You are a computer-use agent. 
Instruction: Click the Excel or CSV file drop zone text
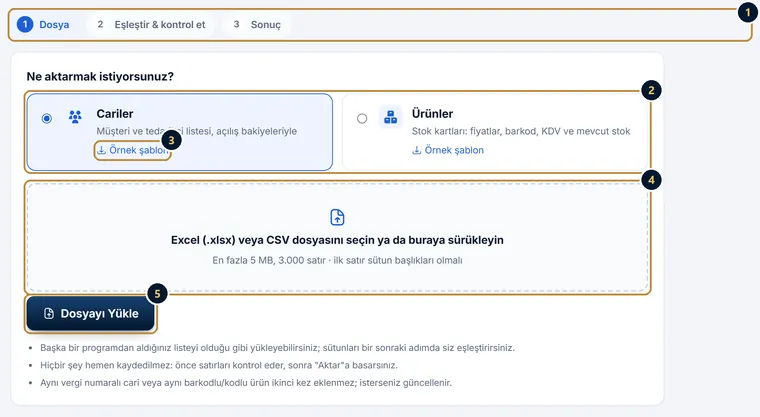point(337,240)
